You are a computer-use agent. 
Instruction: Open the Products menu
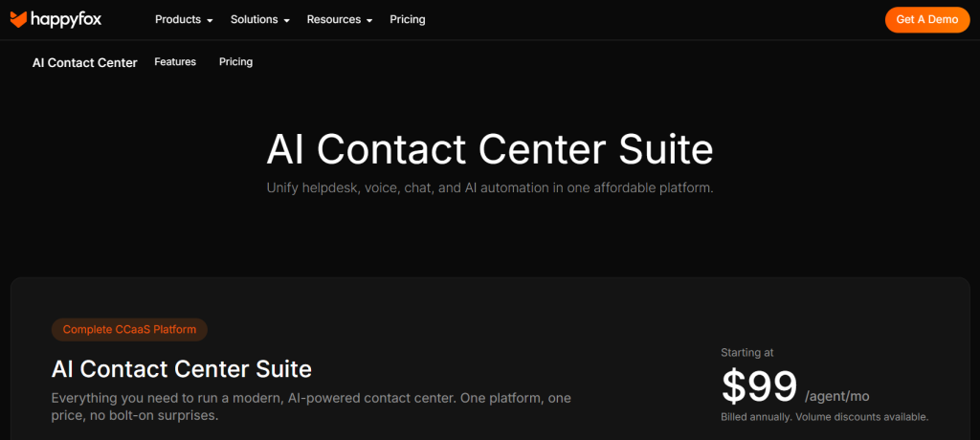pyautogui.click(x=184, y=19)
